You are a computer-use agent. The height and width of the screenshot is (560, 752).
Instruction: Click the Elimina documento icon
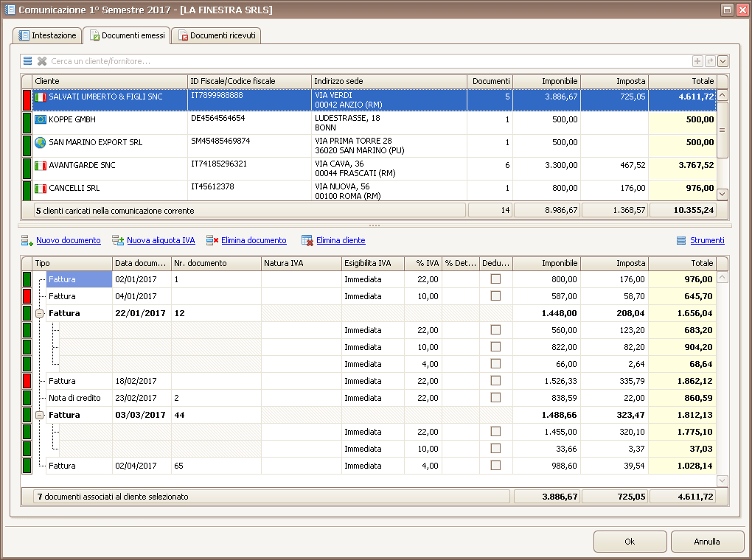pos(212,240)
